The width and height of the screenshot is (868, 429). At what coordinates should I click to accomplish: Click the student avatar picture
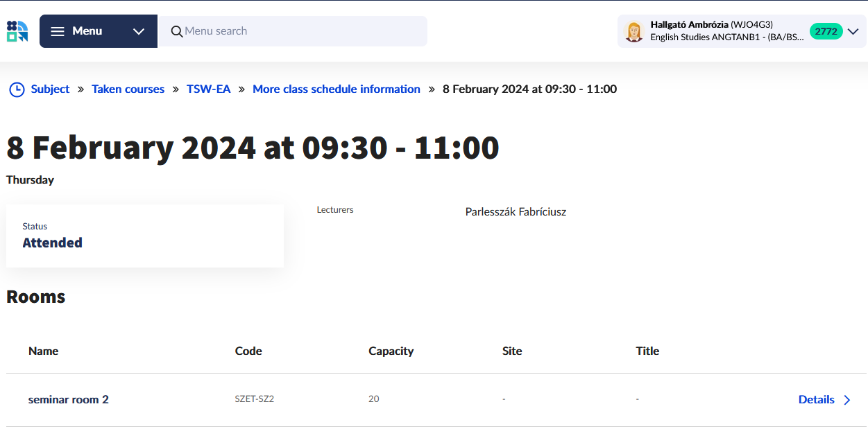633,31
